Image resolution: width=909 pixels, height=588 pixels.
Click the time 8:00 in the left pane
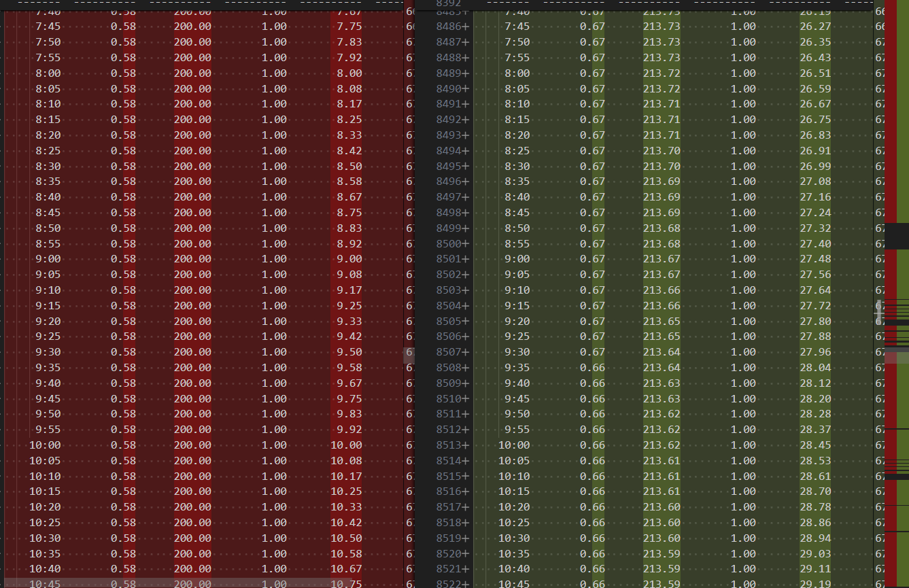[x=48, y=73]
